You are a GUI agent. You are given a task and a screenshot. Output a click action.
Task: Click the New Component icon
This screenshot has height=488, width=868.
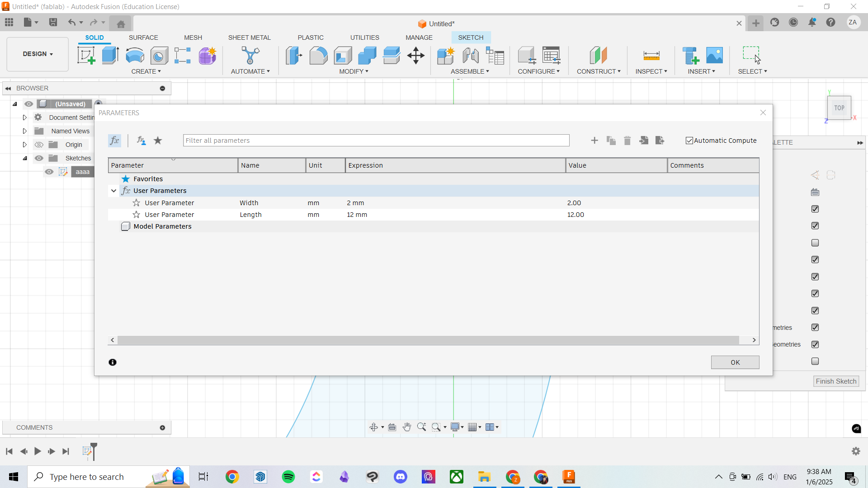[x=446, y=56]
